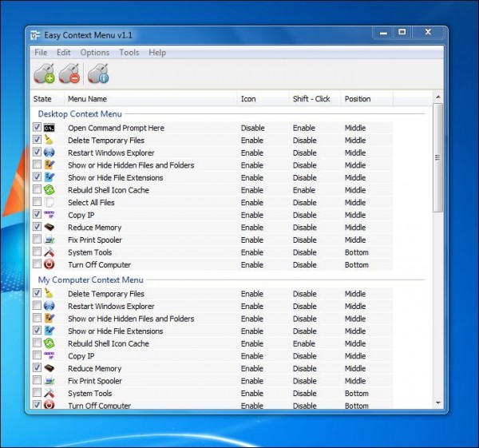Click the About mouse icon with blue info
Image resolution: width=479 pixels, height=448 pixels.
click(98, 73)
